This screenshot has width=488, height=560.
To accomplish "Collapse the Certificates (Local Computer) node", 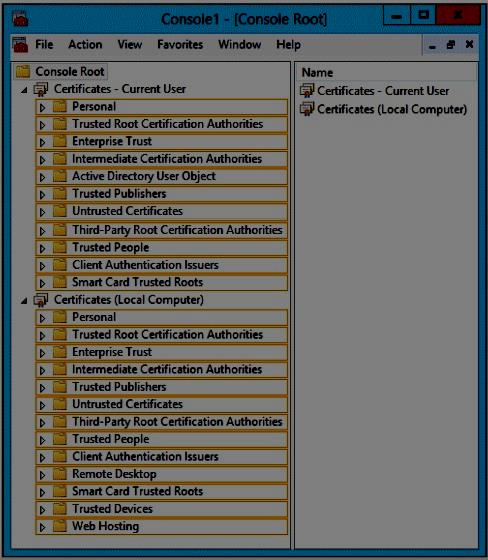I will [24, 301].
